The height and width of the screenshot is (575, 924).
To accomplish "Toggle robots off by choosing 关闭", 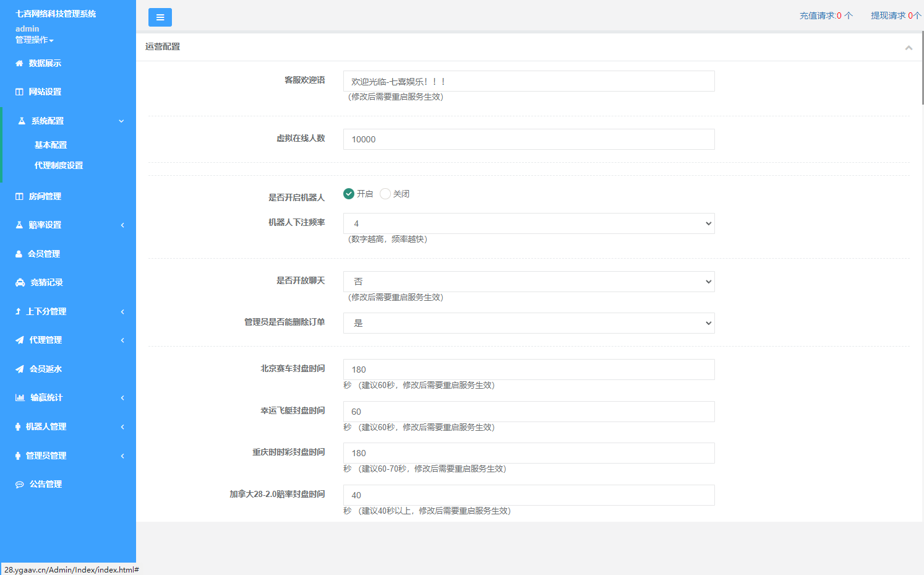I will pos(385,194).
